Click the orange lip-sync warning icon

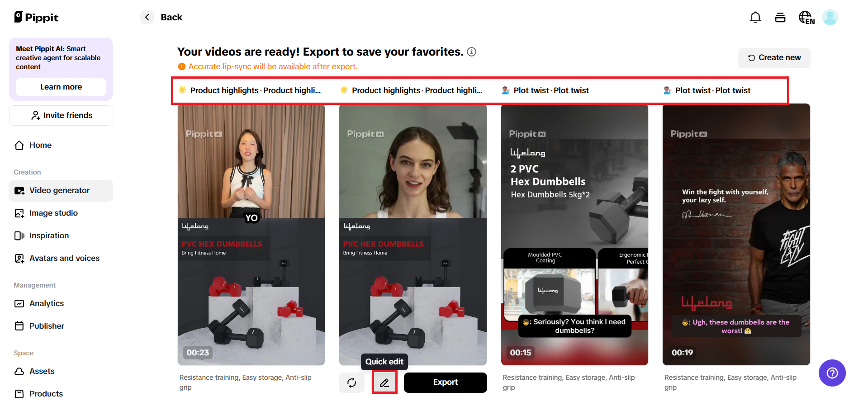coord(182,66)
